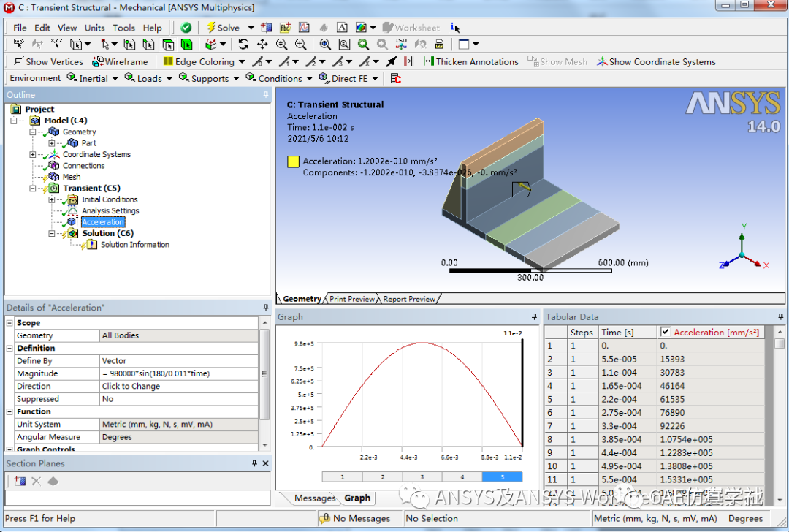
Task: Click the green Previous View icon
Action: coord(363,45)
